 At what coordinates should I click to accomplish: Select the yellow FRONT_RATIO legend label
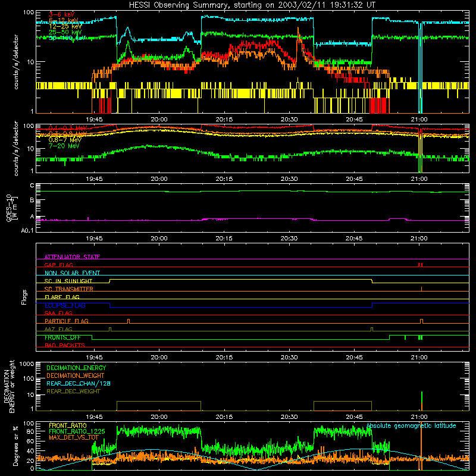pyautogui.click(x=68, y=425)
